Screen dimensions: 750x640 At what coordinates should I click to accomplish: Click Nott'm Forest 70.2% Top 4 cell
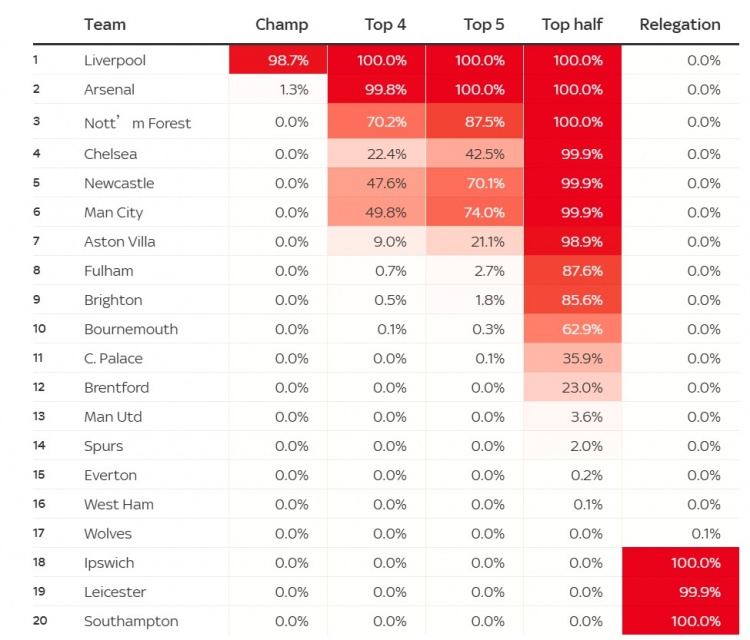tap(376, 122)
